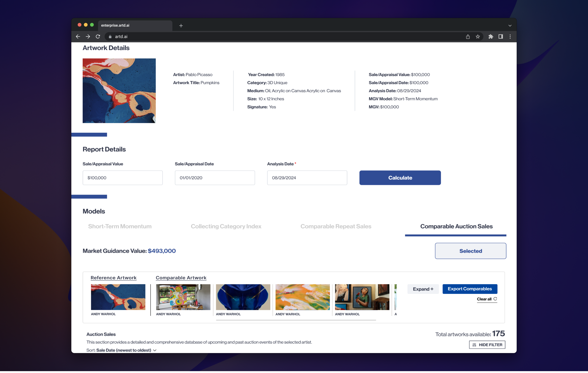Click the comparables horizontal scrollbar
This screenshot has height=373, width=588.
(x=296, y=320)
